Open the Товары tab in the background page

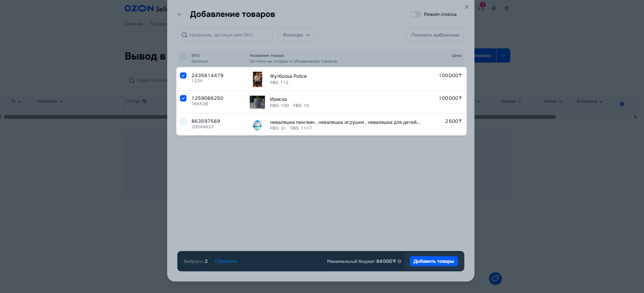(x=159, y=24)
